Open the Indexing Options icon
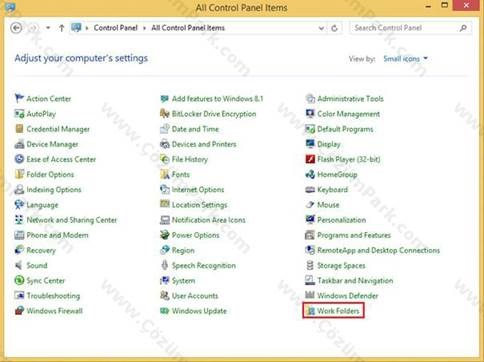The height and width of the screenshot is (362, 484). point(19,189)
